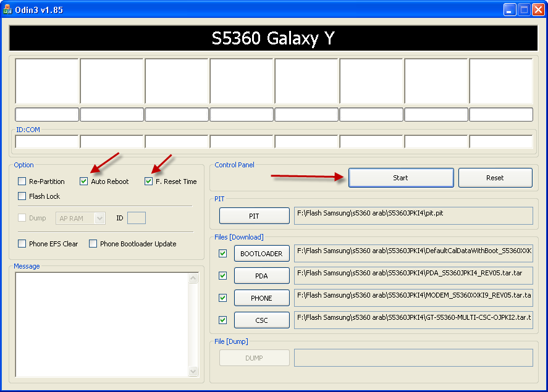Uncheck the BOOTLOADER file checkbox
The width and height of the screenshot is (548, 392).
coord(222,254)
